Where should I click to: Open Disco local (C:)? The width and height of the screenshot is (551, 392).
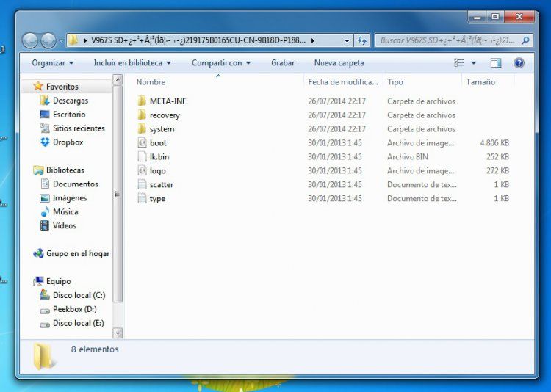click(x=79, y=295)
